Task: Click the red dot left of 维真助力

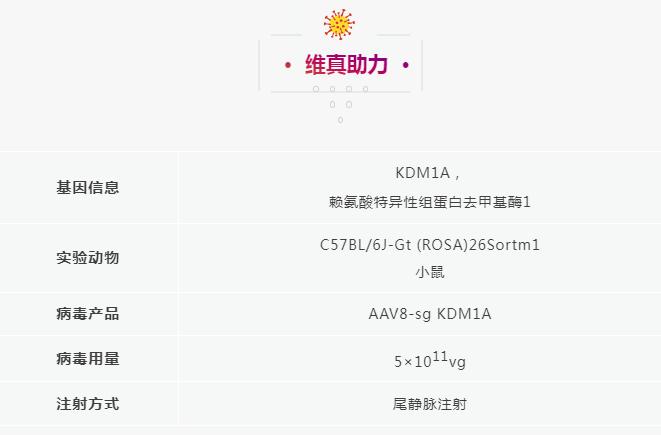Action: click(288, 66)
